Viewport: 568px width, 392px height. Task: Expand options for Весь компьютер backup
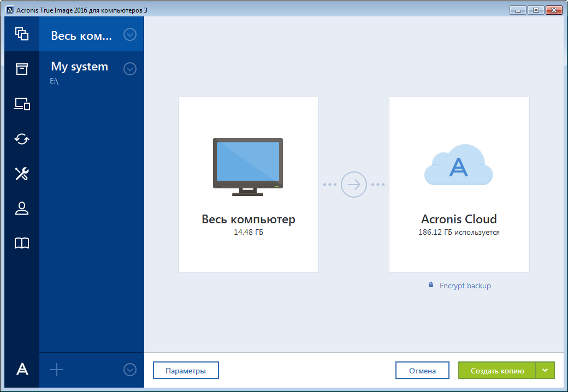point(129,35)
